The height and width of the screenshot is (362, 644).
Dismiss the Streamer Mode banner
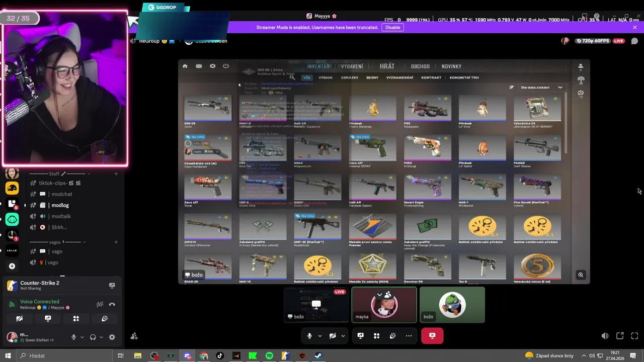pos(635,27)
